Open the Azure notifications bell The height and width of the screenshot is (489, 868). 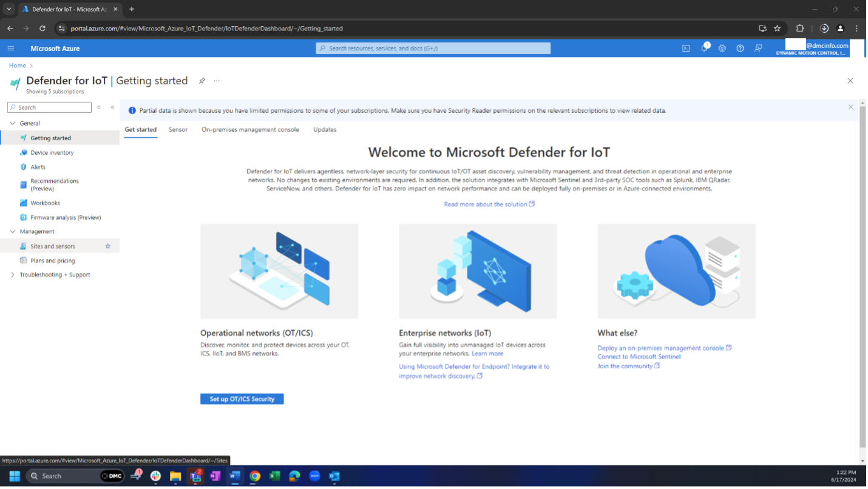pos(704,48)
